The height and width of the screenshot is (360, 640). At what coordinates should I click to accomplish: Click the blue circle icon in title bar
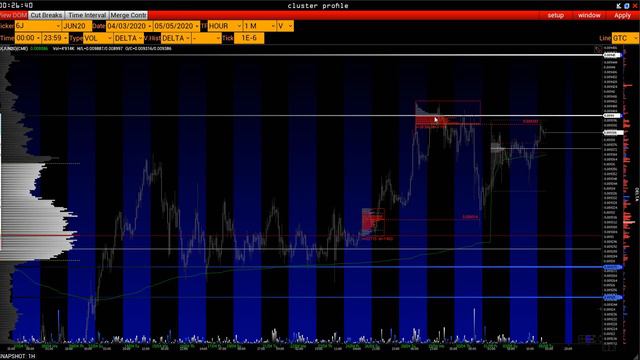[x=627, y=6]
